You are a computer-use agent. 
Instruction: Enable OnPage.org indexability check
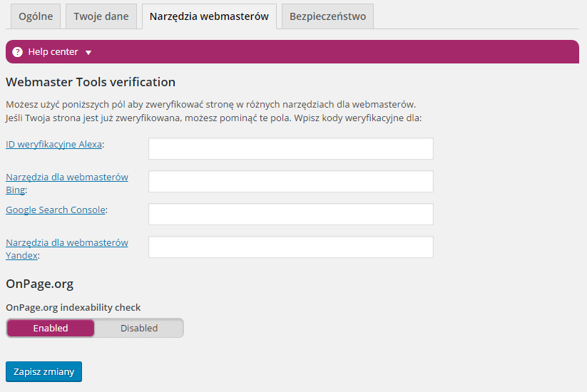point(51,328)
